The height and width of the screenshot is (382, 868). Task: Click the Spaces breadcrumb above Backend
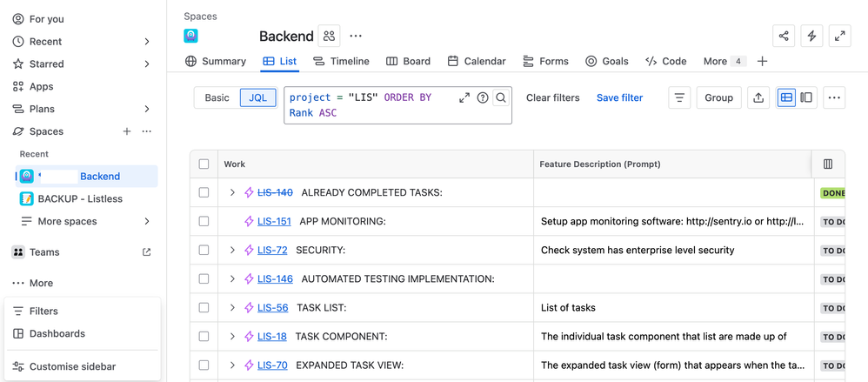click(x=200, y=17)
